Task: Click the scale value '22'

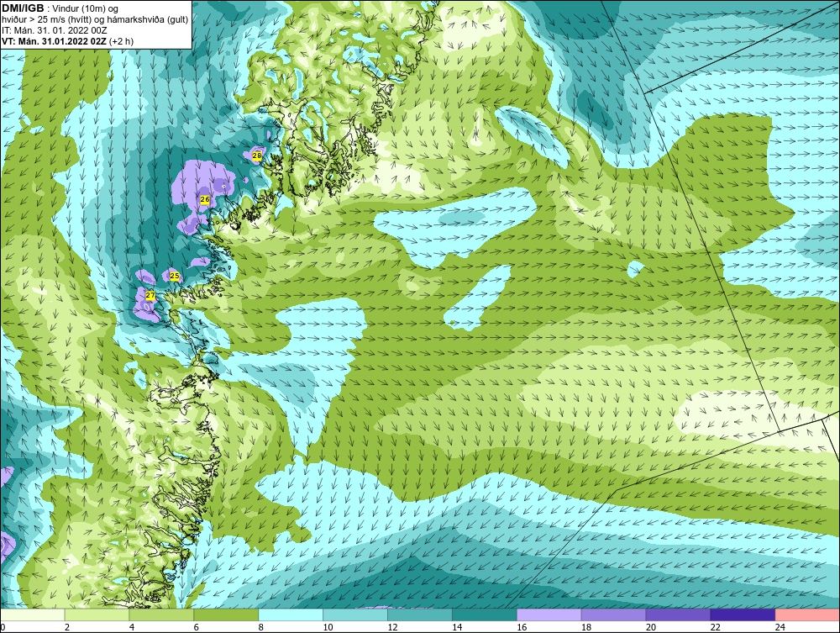Action: coord(716,627)
